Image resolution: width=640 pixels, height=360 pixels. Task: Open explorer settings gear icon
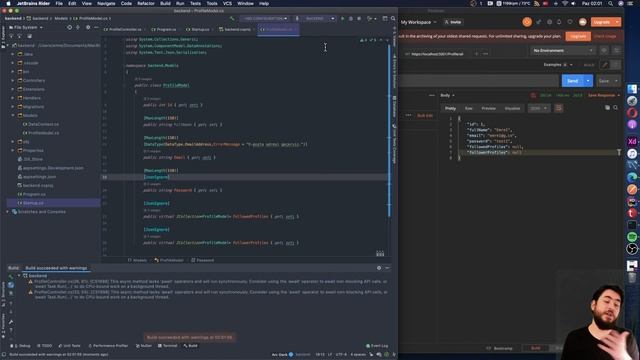(x=88, y=27)
